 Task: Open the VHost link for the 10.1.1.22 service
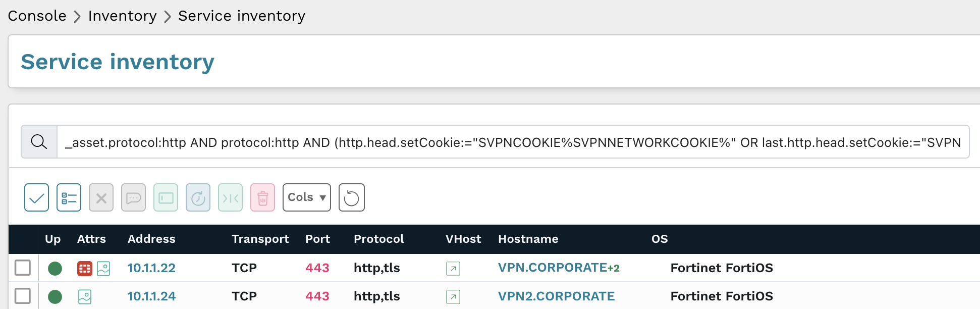tap(453, 269)
